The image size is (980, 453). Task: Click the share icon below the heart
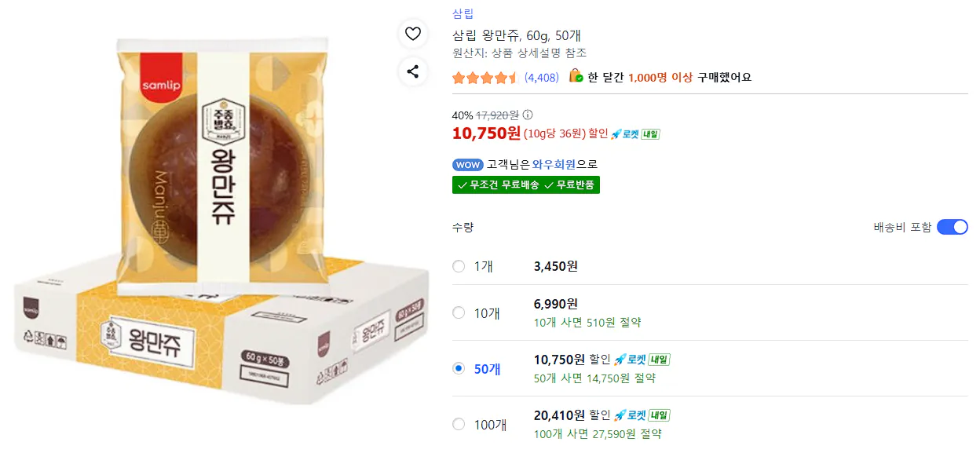pos(412,71)
